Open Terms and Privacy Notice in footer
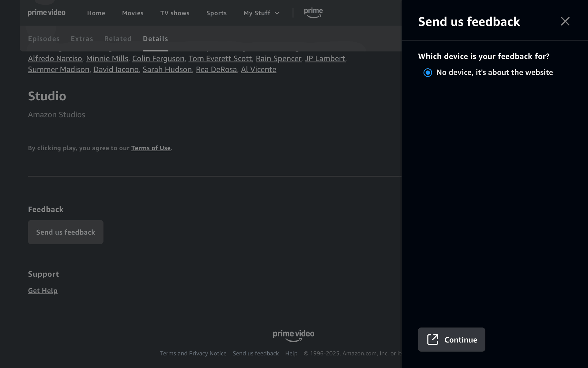 (x=193, y=353)
